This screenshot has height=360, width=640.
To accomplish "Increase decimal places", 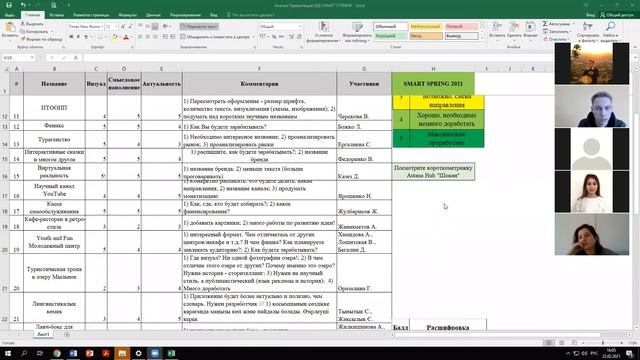I will 291,37.
